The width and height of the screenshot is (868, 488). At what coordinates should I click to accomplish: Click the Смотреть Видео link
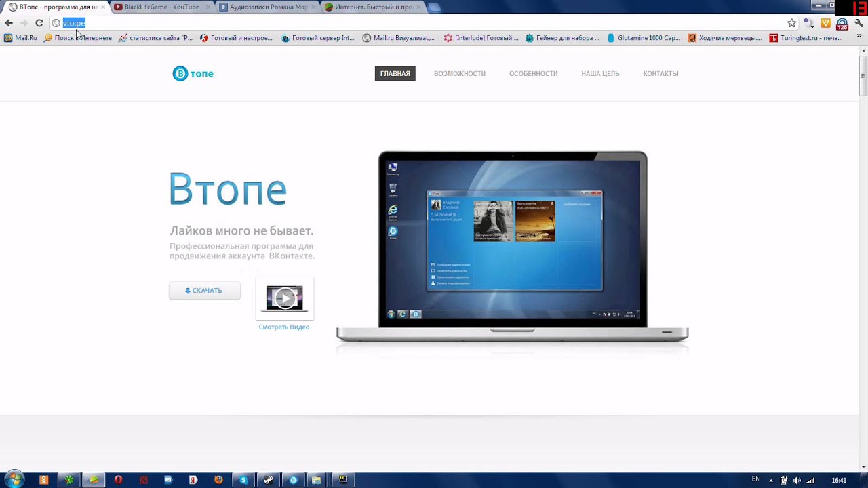284,327
